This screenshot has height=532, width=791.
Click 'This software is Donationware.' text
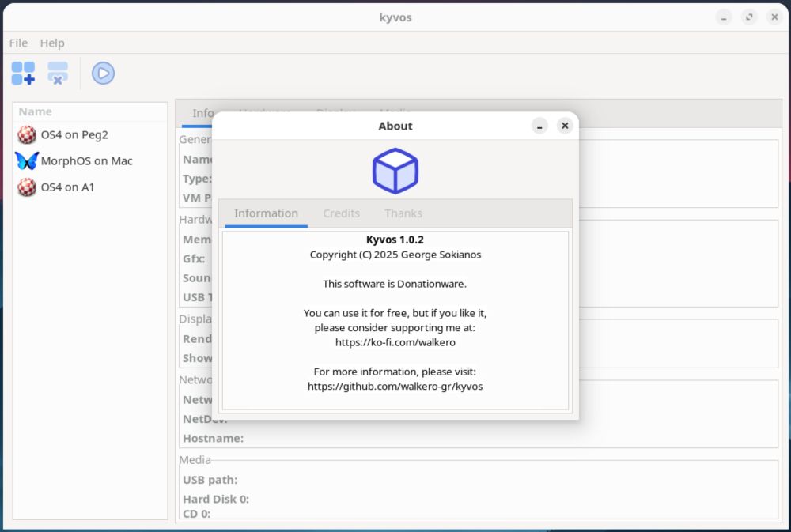pyautogui.click(x=395, y=284)
